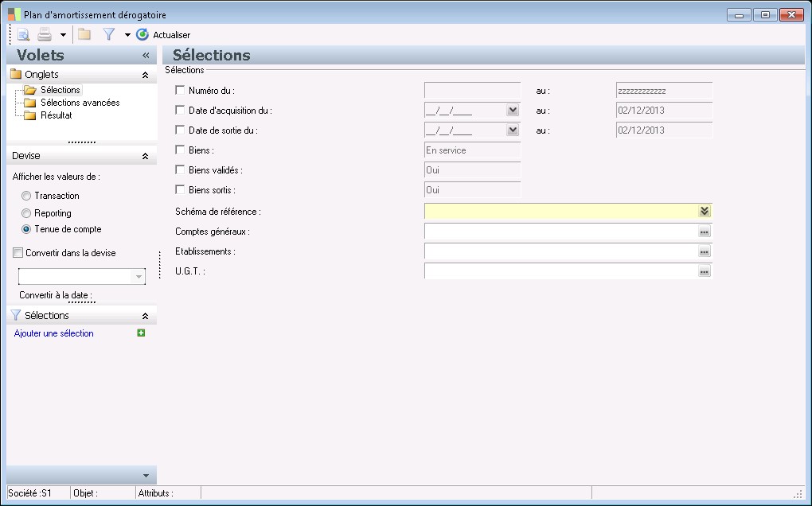The height and width of the screenshot is (506, 812).
Task: Click the Biens En service field
Action: point(472,150)
